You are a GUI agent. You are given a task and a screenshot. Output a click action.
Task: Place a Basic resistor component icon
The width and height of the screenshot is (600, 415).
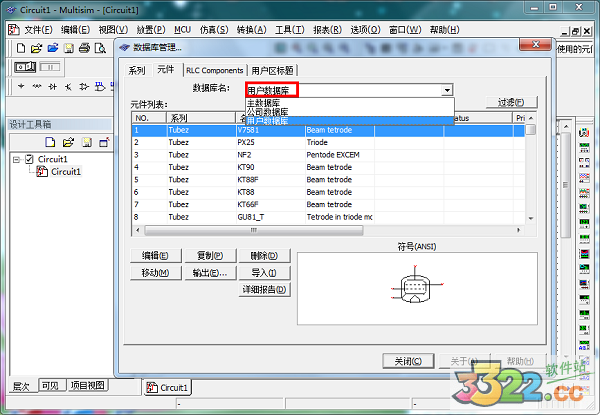(x=37, y=87)
